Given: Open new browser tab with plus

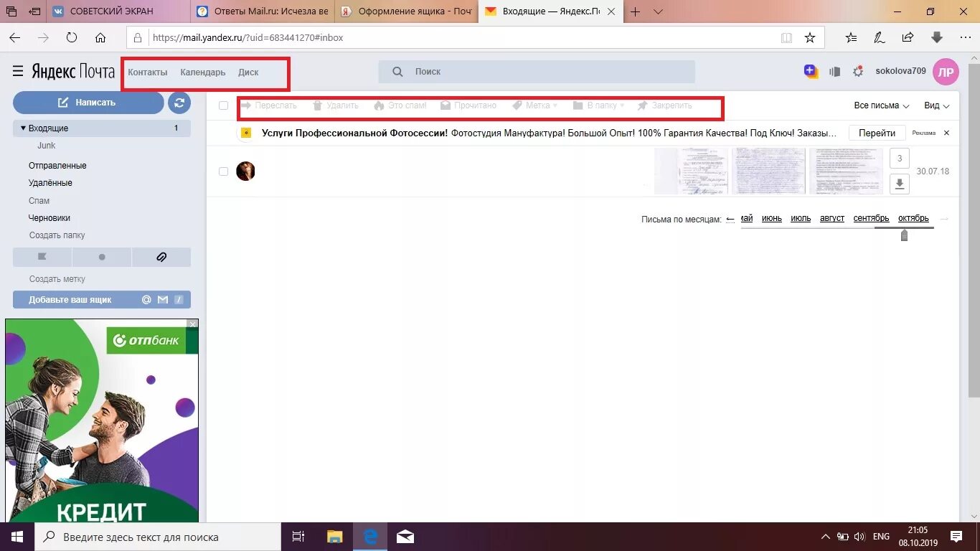Looking at the screenshot, I should tap(635, 11).
